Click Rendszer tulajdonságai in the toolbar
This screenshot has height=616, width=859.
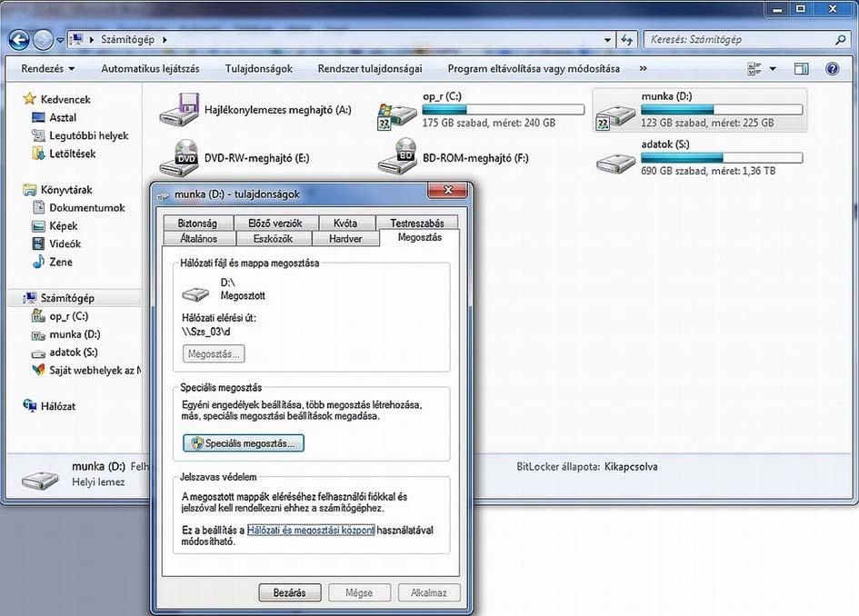click(370, 68)
